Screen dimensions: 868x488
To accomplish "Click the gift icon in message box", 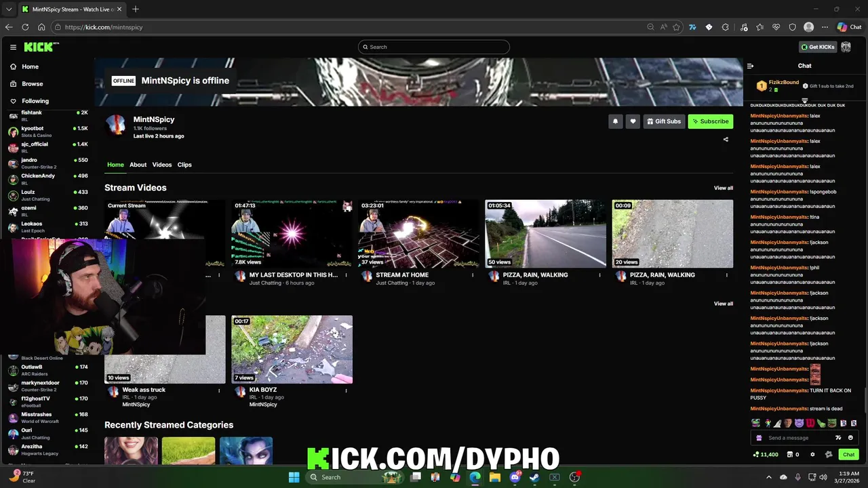I will [x=759, y=438].
